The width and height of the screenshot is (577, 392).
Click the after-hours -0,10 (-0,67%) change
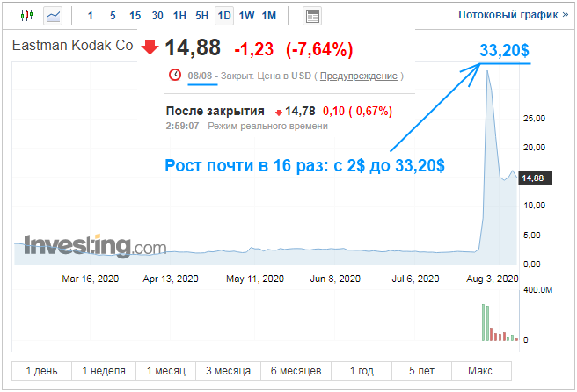(356, 111)
